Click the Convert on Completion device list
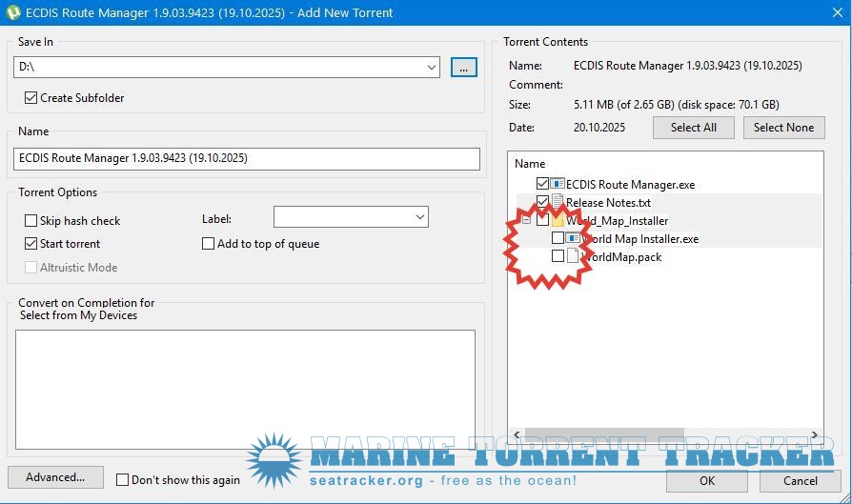 coord(245,390)
